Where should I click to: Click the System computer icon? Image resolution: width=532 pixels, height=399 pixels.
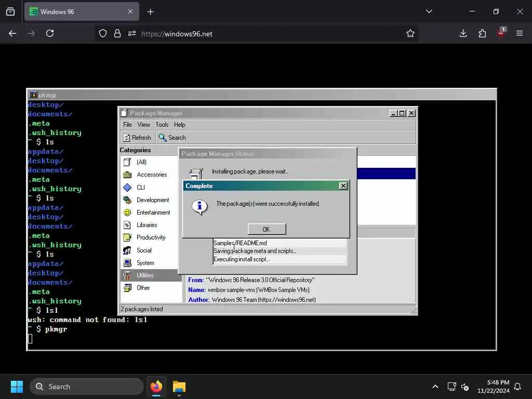[127, 263]
